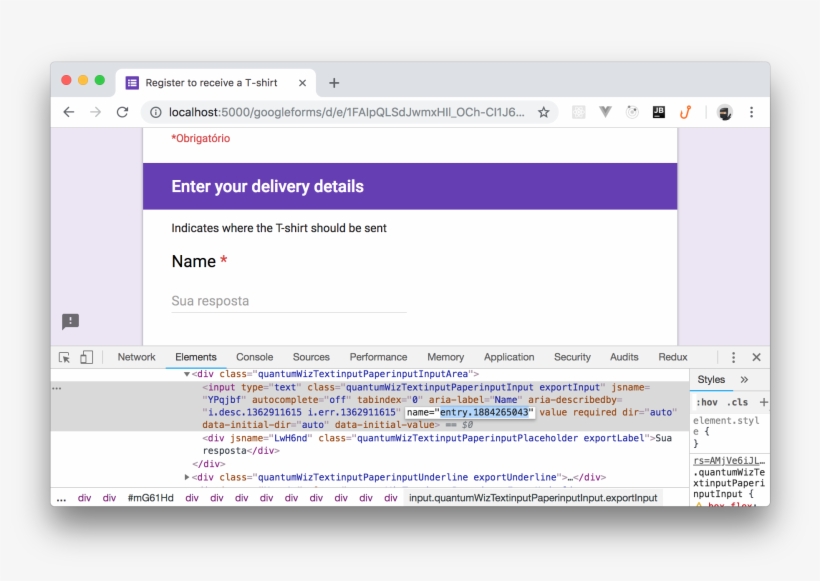This screenshot has height=581, width=820.
Task: Open the Styles panel overflow chevron
Action: [742, 379]
